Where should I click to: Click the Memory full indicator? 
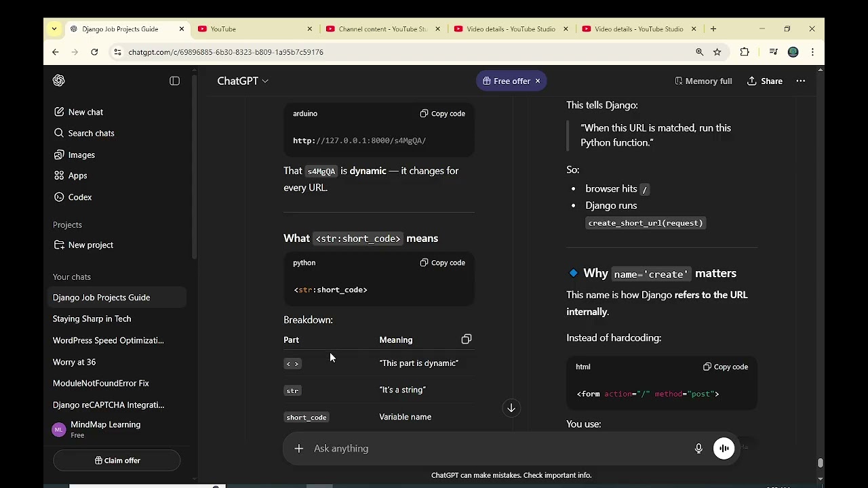pos(703,81)
